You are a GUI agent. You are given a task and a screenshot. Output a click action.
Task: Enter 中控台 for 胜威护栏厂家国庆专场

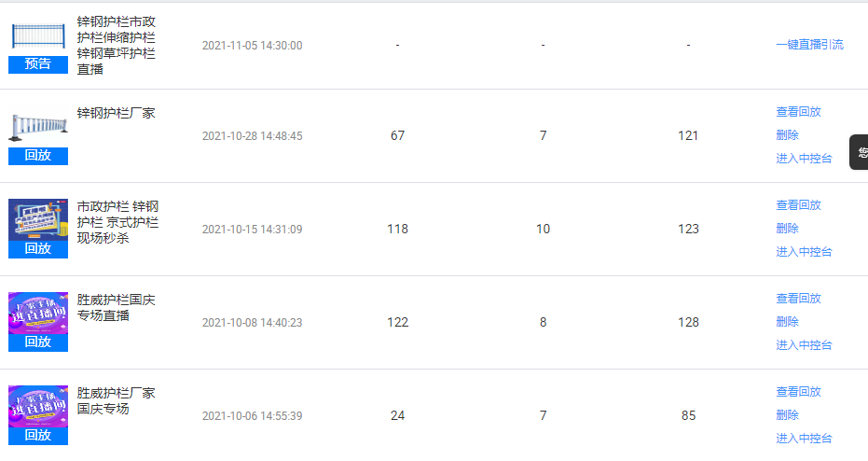tap(804, 439)
